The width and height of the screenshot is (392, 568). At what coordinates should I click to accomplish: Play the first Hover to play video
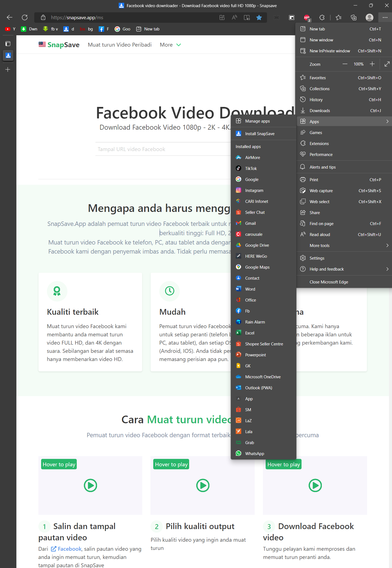90,485
